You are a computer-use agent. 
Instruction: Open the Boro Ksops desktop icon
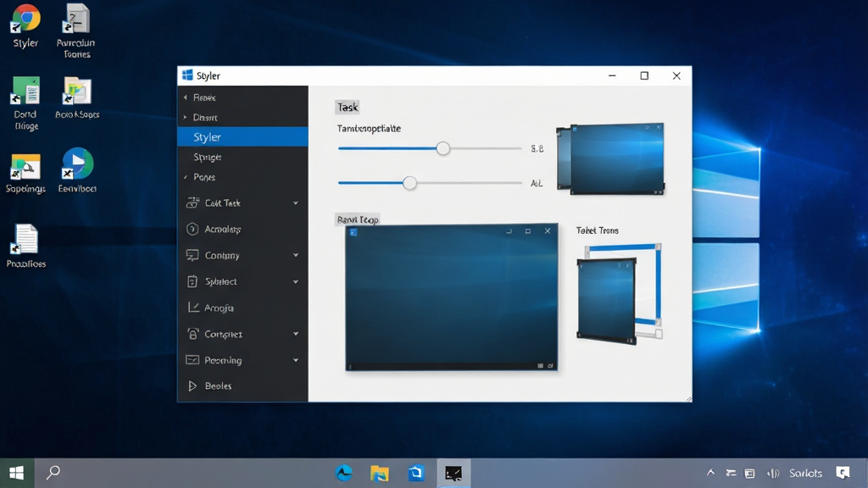coord(77,91)
